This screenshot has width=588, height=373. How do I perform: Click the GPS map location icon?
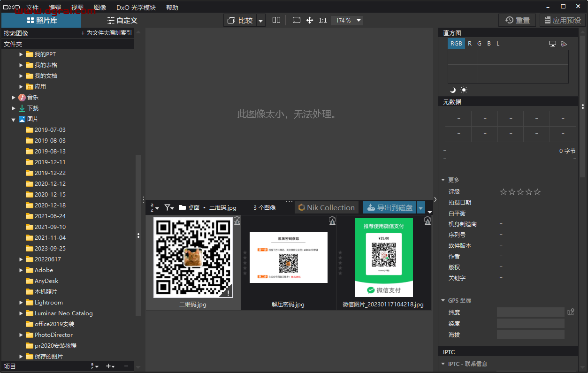tap(571, 312)
